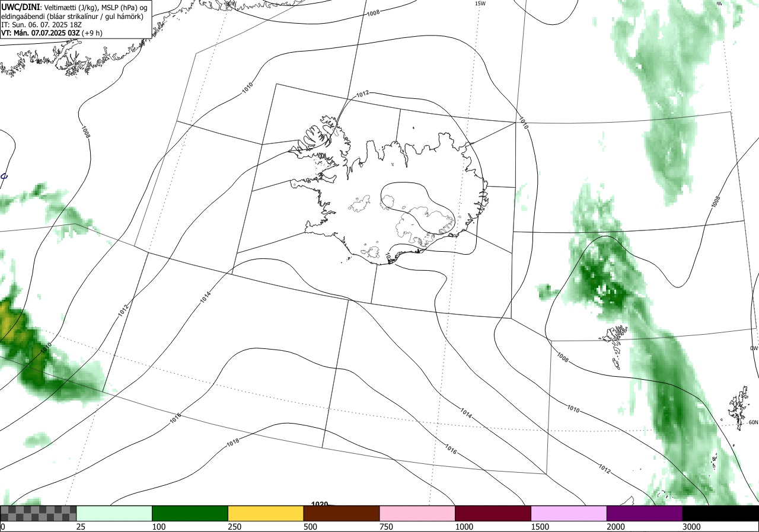759x532 pixels.
Task: Select the yellow 250–500 legend swatch
Action: (x=266, y=513)
